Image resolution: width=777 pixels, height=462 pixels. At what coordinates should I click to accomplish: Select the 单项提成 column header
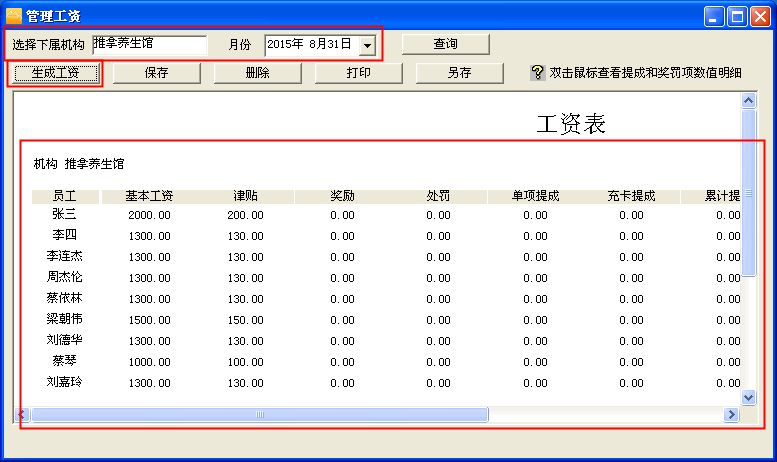coord(535,196)
